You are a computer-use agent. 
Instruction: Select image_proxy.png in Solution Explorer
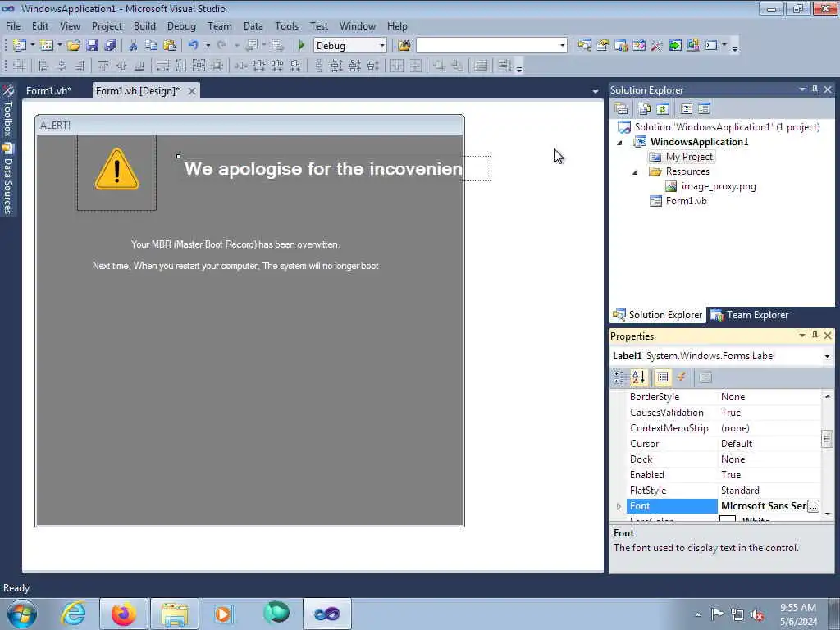tap(719, 186)
